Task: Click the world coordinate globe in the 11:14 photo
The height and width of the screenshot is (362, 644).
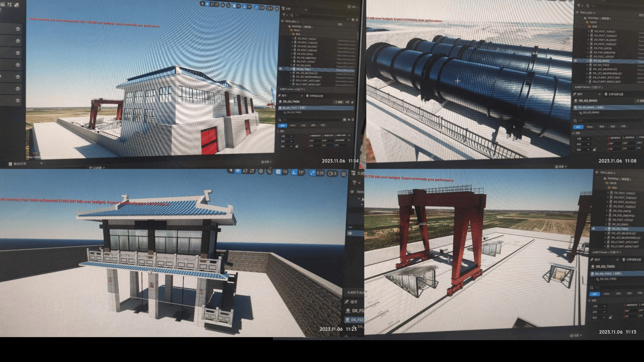Action: [223, 5]
